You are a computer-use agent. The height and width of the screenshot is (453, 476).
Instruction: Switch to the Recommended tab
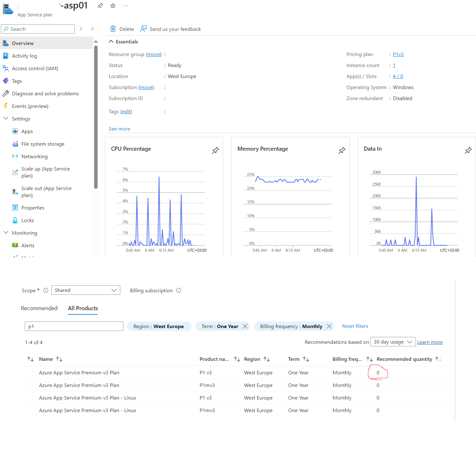39,308
